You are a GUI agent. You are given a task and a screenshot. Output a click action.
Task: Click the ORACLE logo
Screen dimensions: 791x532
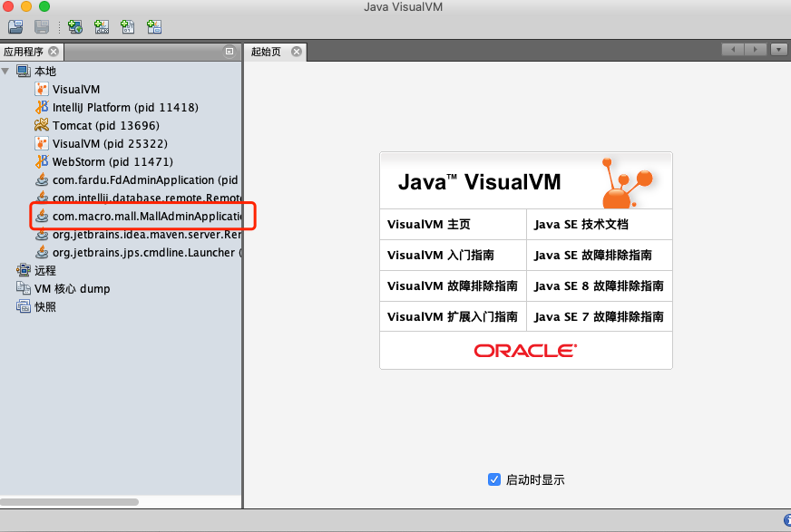[x=525, y=351]
